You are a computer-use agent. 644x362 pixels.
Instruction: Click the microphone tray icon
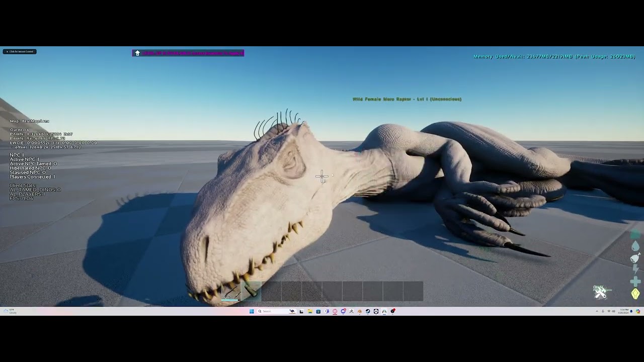603,311
